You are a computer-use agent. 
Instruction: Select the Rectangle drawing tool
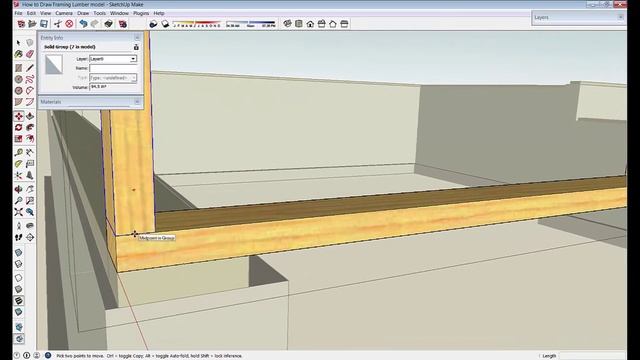tap(18, 68)
